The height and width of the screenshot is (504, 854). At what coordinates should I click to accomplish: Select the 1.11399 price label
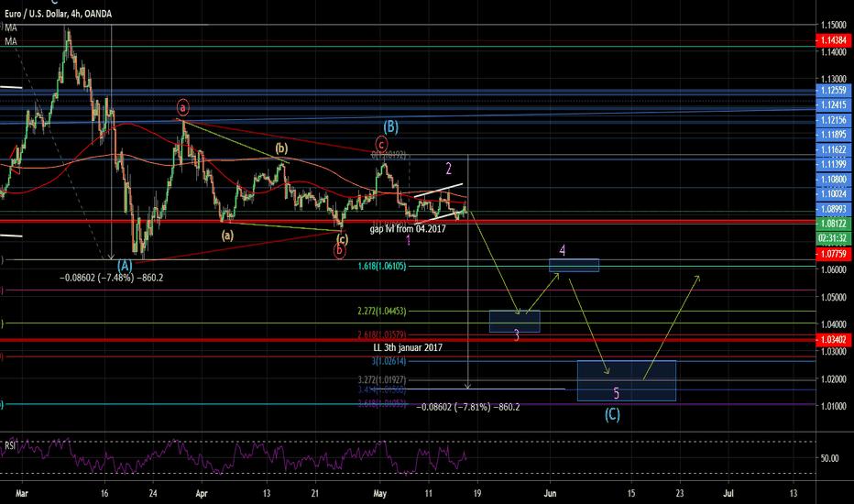[x=833, y=164]
